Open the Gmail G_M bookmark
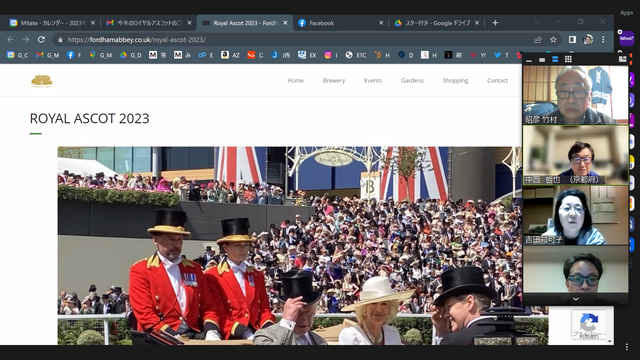 pos(47,55)
